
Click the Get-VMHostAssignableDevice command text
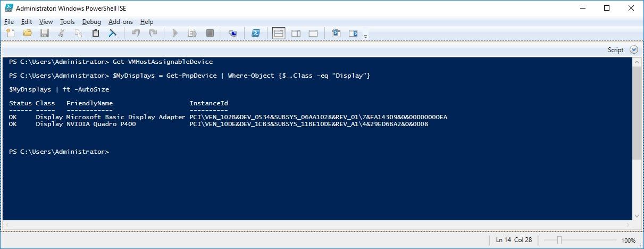click(x=163, y=62)
